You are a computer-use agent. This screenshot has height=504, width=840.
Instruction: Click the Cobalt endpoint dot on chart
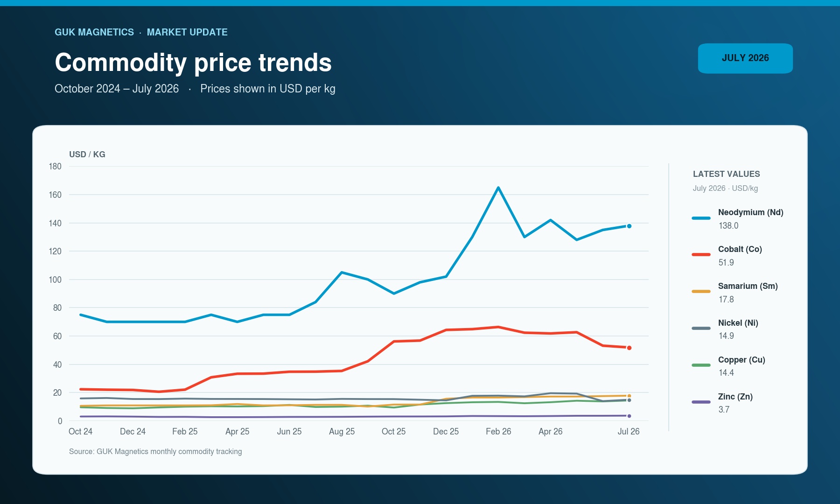coord(629,348)
